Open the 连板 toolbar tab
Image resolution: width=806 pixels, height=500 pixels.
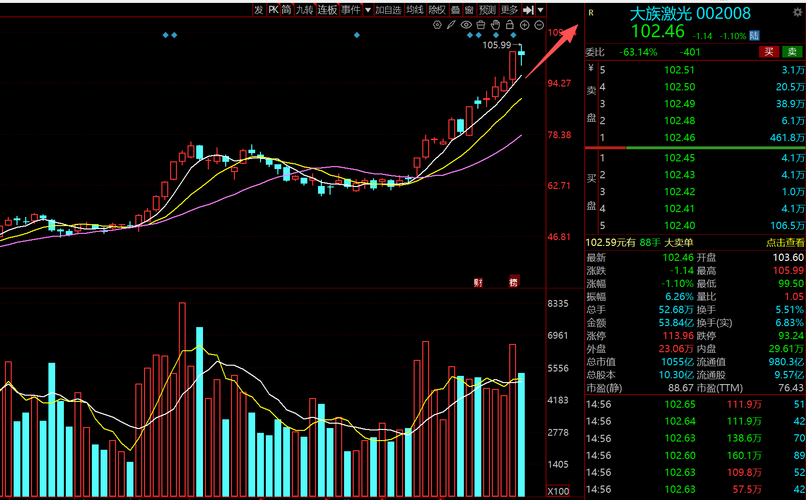pos(327,10)
